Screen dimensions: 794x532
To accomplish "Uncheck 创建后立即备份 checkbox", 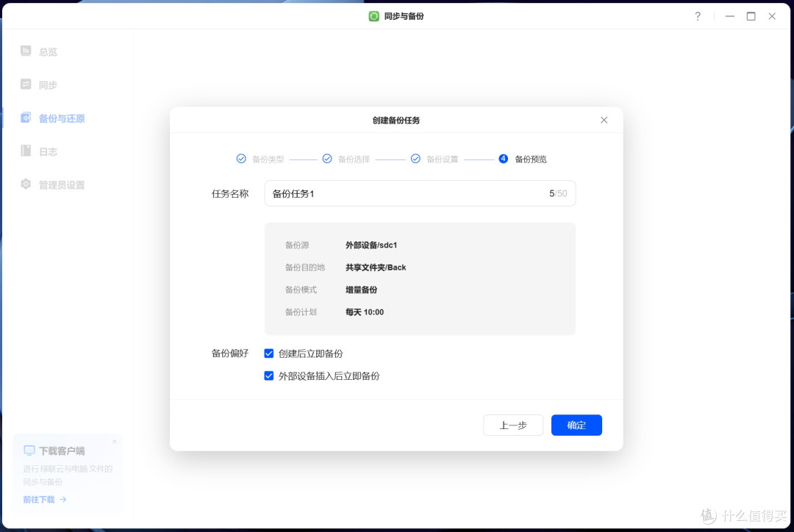I will coord(269,353).
